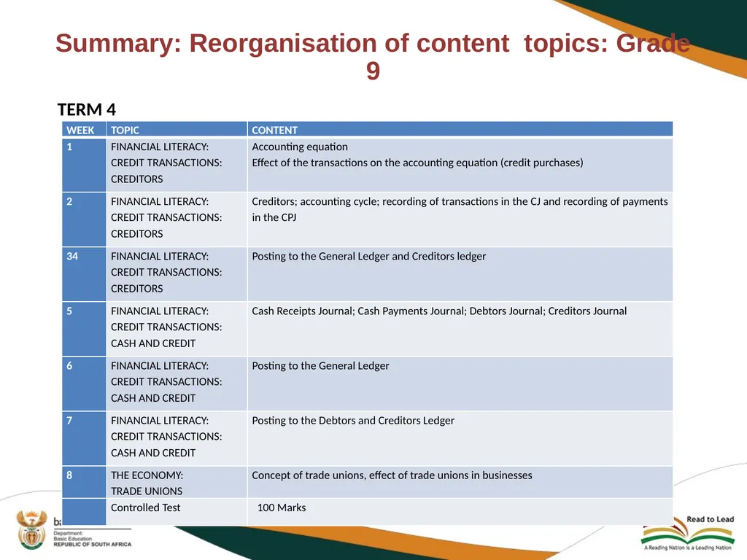Image resolution: width=747 pixels, height=560 pixels.
Task: Click week 7 'CASH AND CREDIT' topic line
Action: coord(153,453)
